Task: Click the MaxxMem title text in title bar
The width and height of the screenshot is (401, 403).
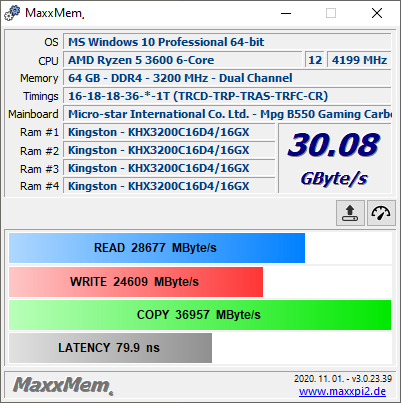Action: pyautogui.click(x=54, y=13)
